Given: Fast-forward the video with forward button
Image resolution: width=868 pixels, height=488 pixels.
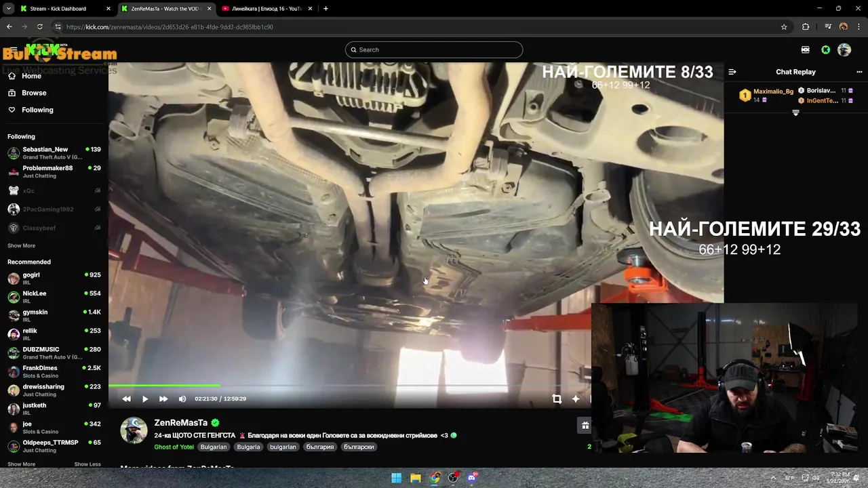Looking at the screenshot, I should [163, 399].
